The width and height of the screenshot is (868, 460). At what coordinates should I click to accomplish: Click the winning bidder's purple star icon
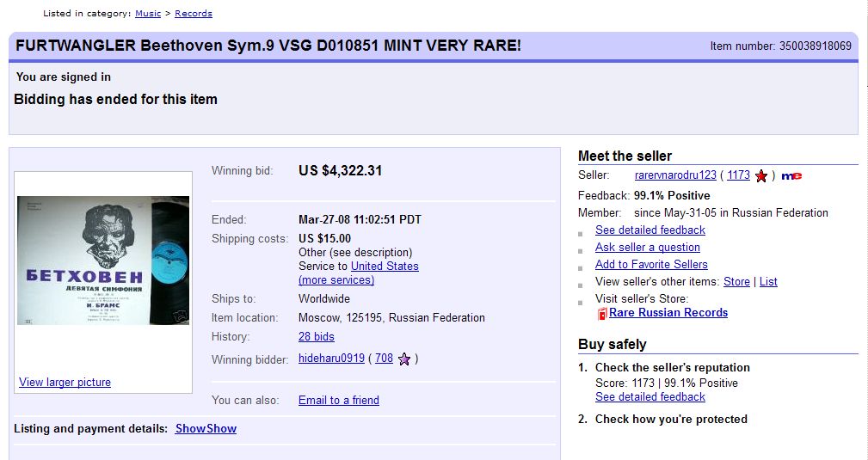(404, 359)
